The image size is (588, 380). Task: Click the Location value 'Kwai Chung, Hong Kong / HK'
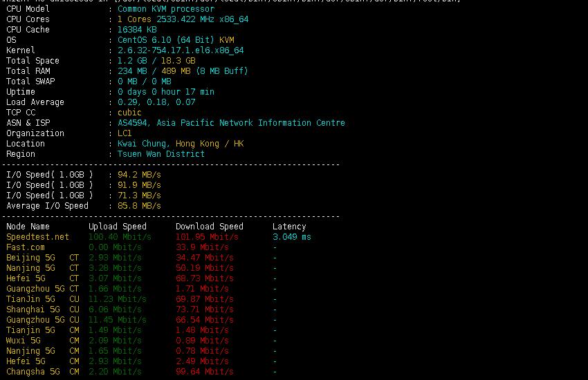point(181,144)
